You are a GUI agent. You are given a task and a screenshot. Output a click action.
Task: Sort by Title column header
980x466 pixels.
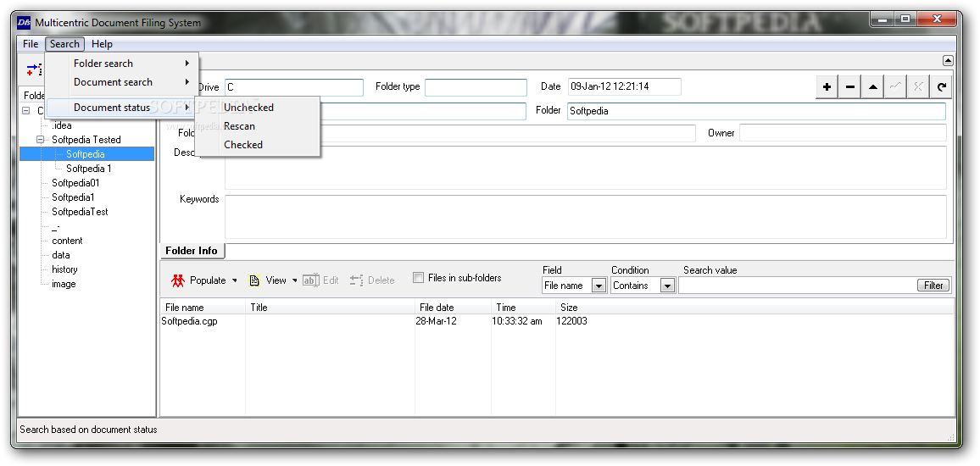coord(330,308)
